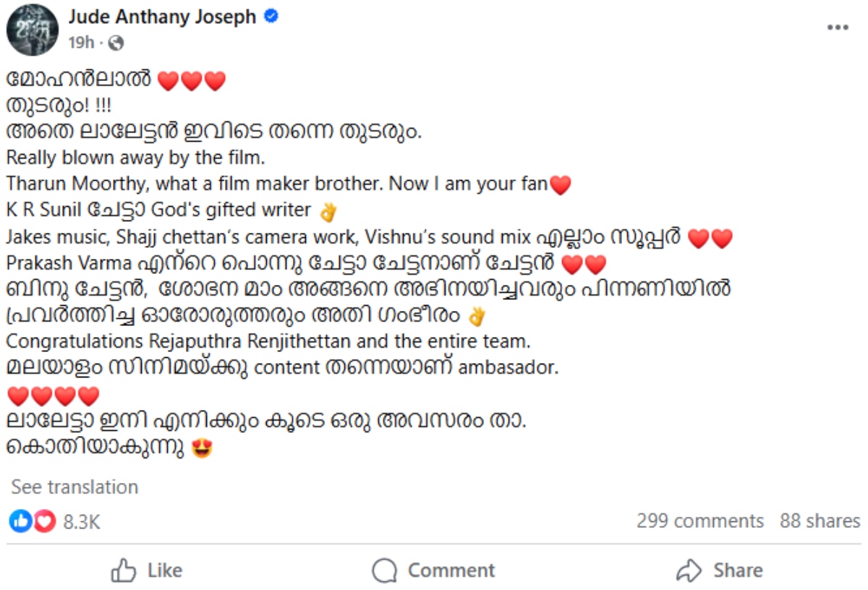The image size is (868, 590).
Task: Click the heart-eyes emoji ending the post
Action: [x=200, y=449]
